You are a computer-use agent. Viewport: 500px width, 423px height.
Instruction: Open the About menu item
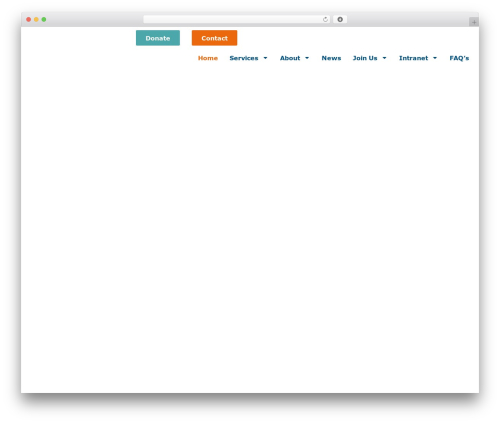point(290,58)
